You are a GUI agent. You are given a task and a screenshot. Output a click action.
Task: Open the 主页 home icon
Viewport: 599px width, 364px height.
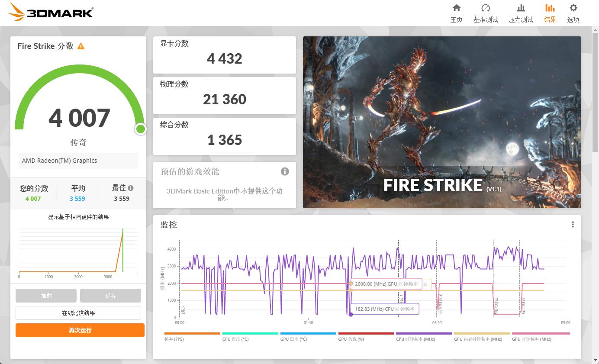pyautogui.click(x=456, y=8)
